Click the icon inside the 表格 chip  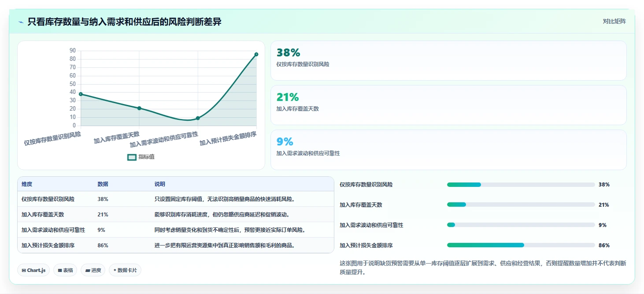(x=59, y=271)
